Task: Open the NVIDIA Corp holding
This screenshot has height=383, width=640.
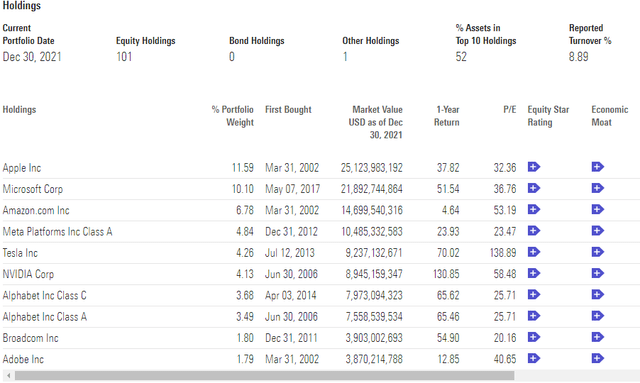Action: point(28,274)
